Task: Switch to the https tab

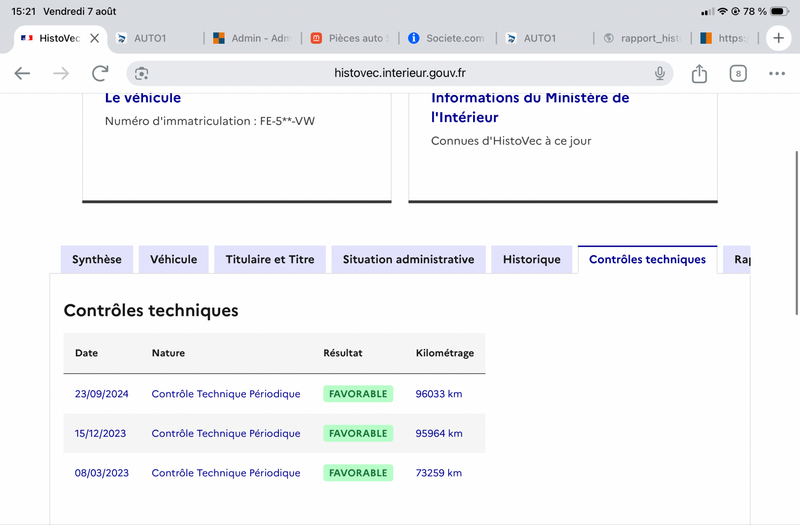Action: coord(724,38)
